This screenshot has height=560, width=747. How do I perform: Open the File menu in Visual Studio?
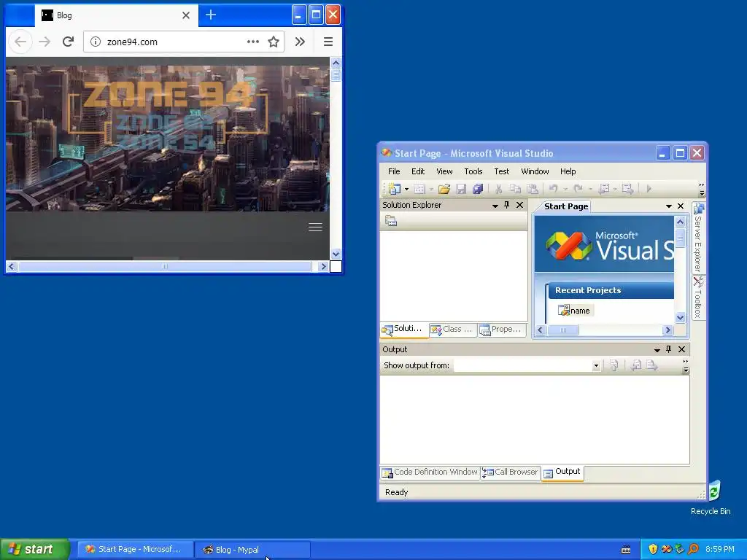[x=394, y=171]
